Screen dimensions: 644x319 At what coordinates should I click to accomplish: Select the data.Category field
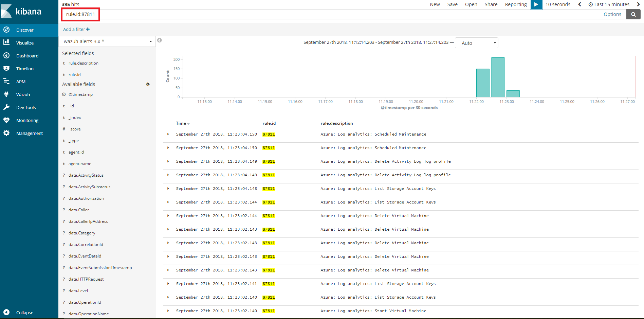point(82,233)
